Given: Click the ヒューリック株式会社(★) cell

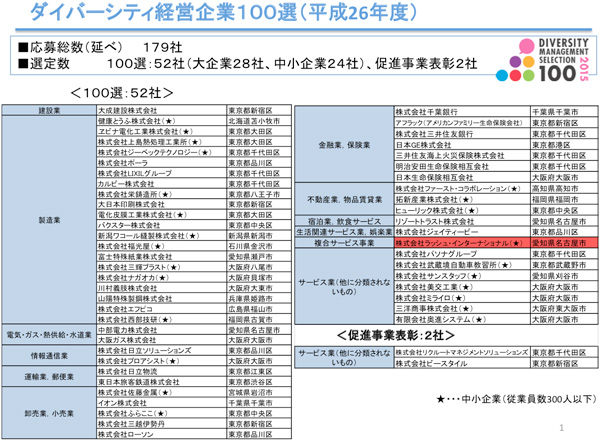Looking at the screenshot, I should [x=462, y=210].
